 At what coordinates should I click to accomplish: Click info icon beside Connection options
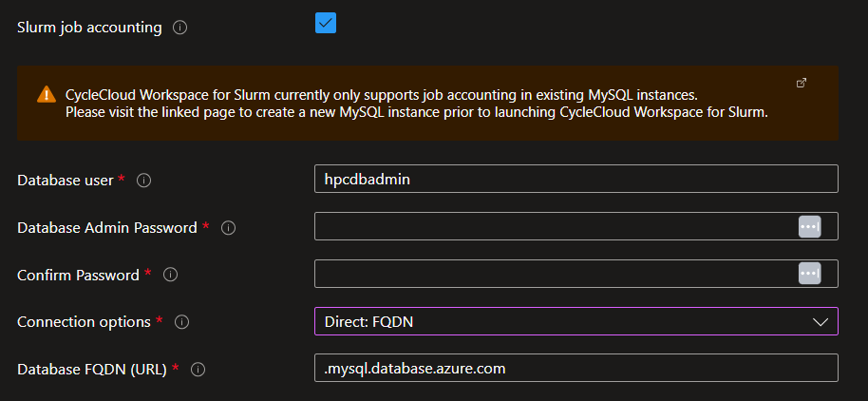tap(182, 322)
